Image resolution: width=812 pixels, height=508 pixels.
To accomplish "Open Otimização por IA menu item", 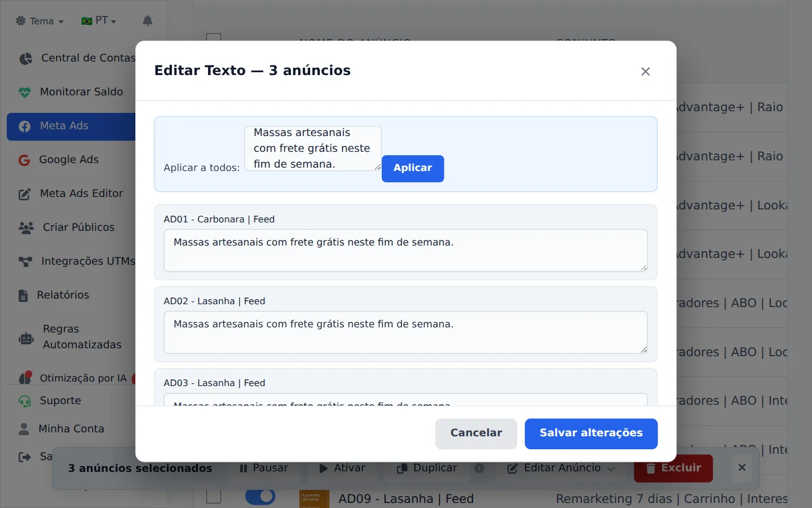I will point(72,378).
